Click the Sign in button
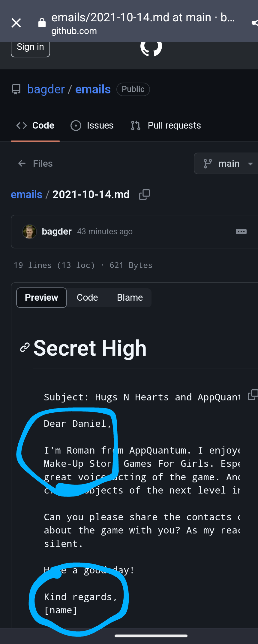Image resolution: width=258 pixels, height=644 pixels. tap(30, 48)
